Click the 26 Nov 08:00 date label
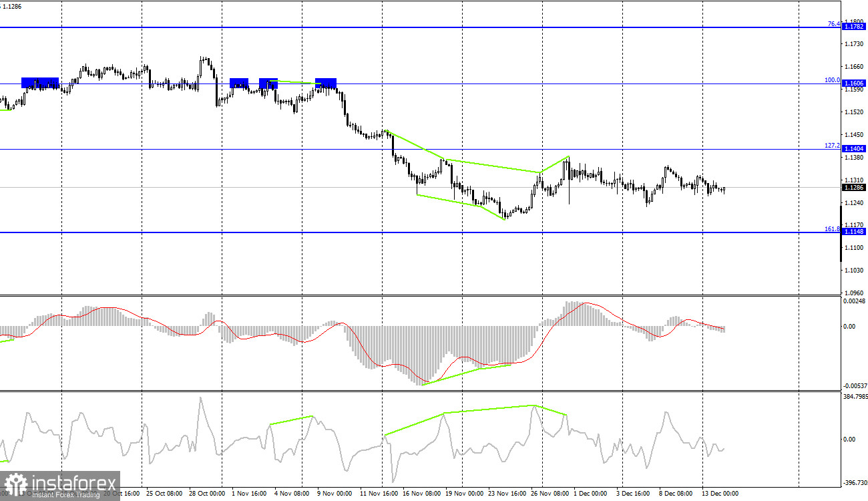Image resolution: width=868 pixels, height=501 pixels. [x=550, y=494]
